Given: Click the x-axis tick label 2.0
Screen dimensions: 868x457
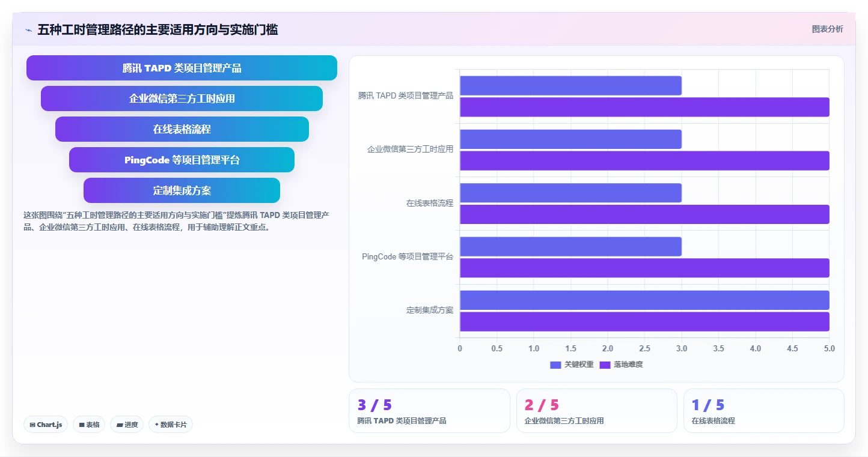Looking at the screenshot, I should pyautogui.click(x=608, y=348).
